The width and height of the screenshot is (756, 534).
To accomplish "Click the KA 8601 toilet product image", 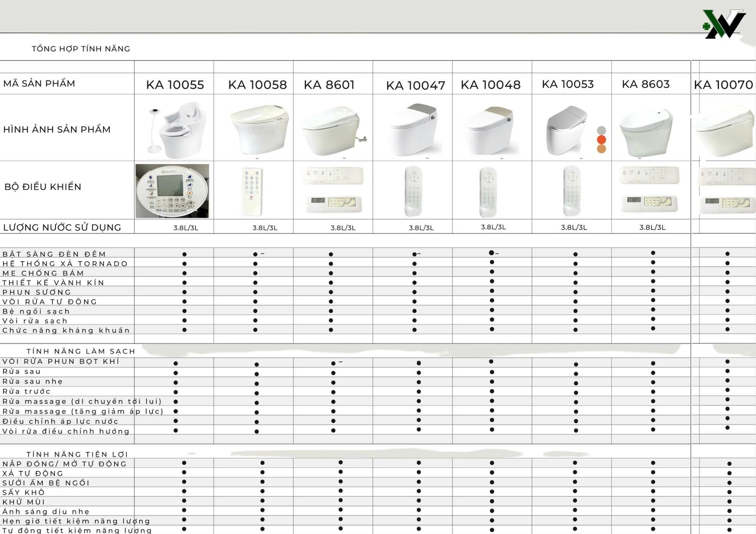I will click(x=332, y=131).
